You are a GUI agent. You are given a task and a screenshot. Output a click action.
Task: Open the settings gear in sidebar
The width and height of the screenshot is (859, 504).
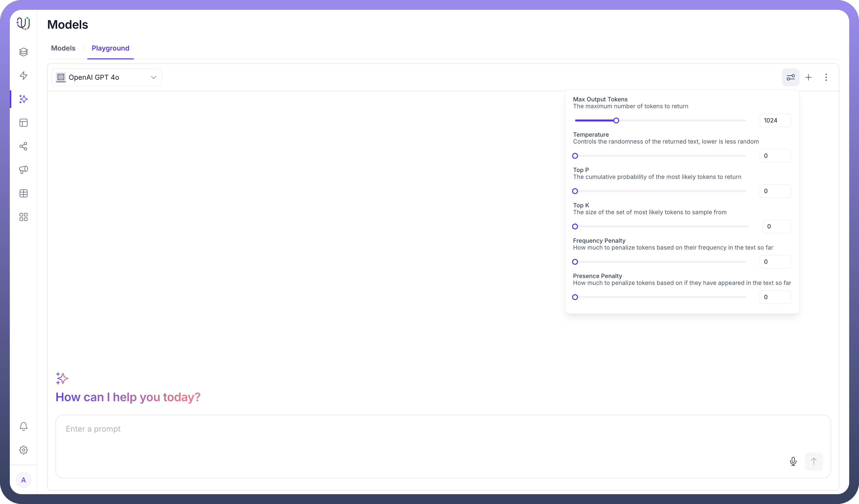(x=24, y=450)
